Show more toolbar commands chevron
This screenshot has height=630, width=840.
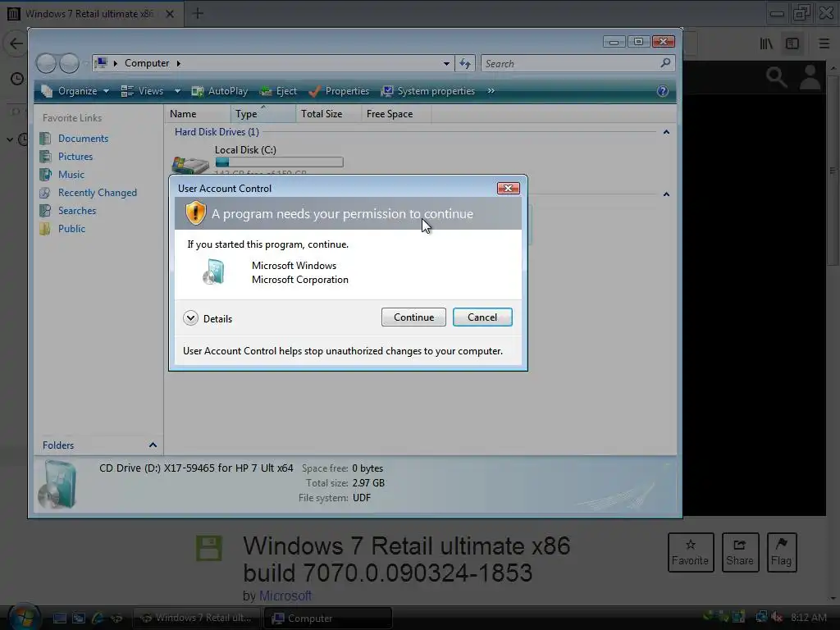(x=491, y=91)
